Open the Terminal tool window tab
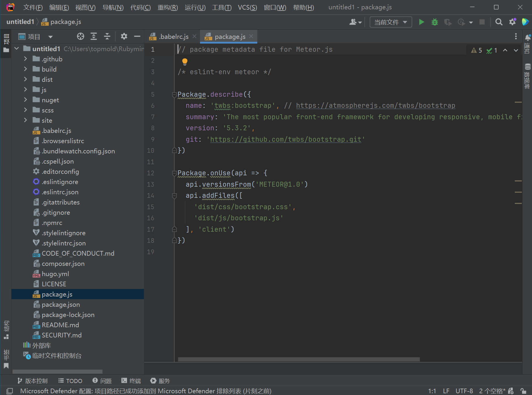The width and height of the screenshot is (532, 395). coord(131,381)
